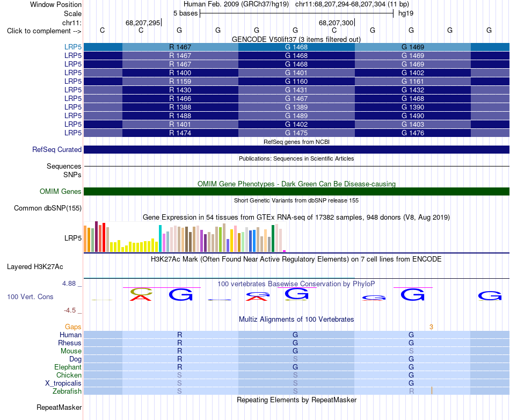Click Short Genetic Variants dbSNP title
The image size is (510, 420).
[296, 200]
